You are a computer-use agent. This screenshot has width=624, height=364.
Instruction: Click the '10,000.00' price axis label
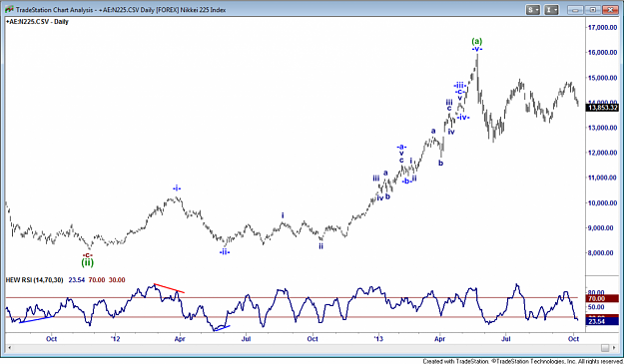coord(602,202)
